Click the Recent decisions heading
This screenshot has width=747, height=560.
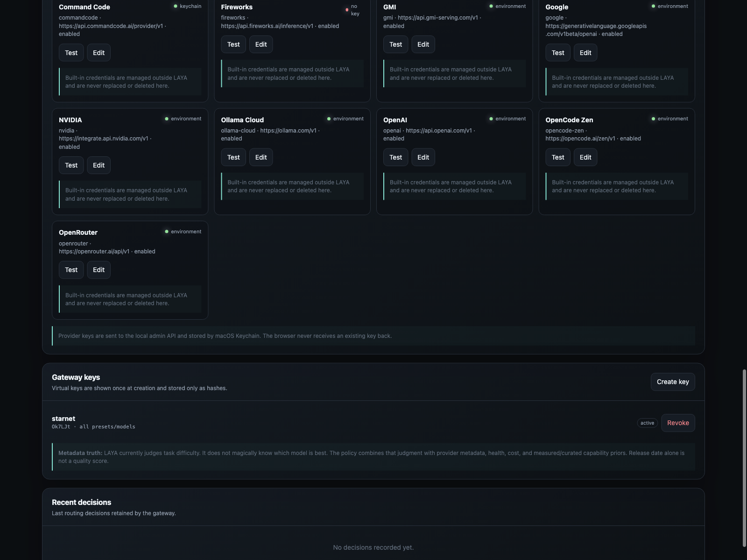(x=81, y=502)
